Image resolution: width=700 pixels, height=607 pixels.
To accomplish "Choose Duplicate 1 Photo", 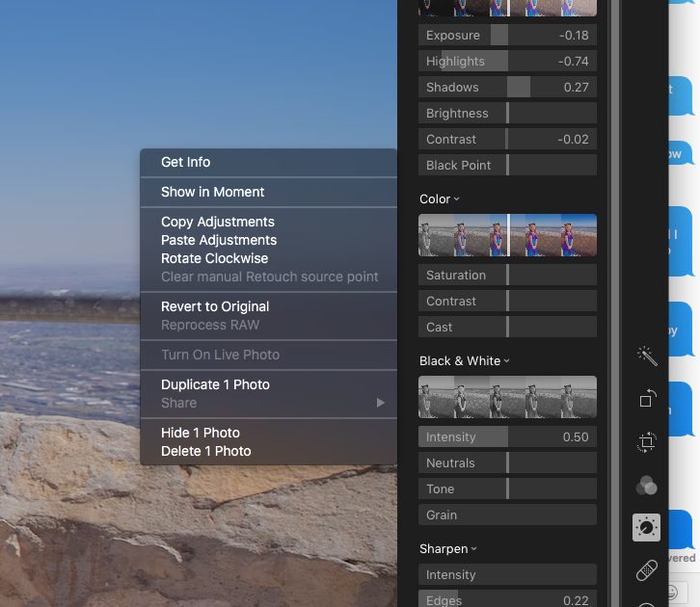I will [269, 384].
